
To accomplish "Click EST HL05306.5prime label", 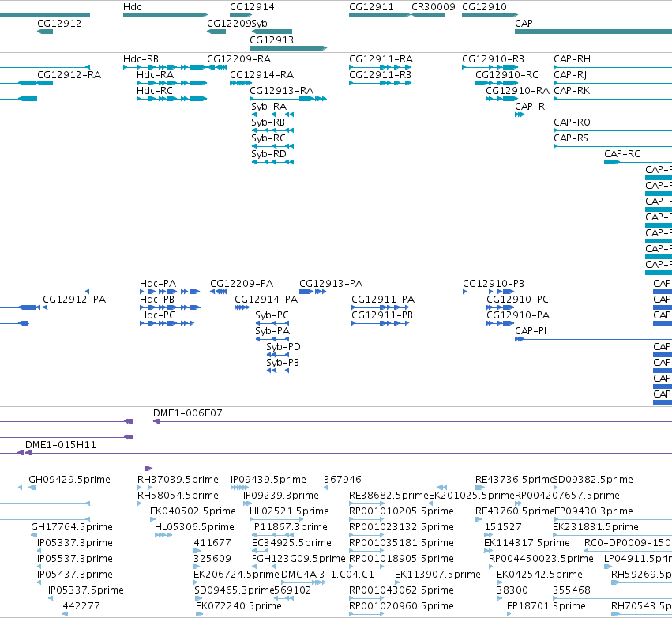I will [194, 527].
